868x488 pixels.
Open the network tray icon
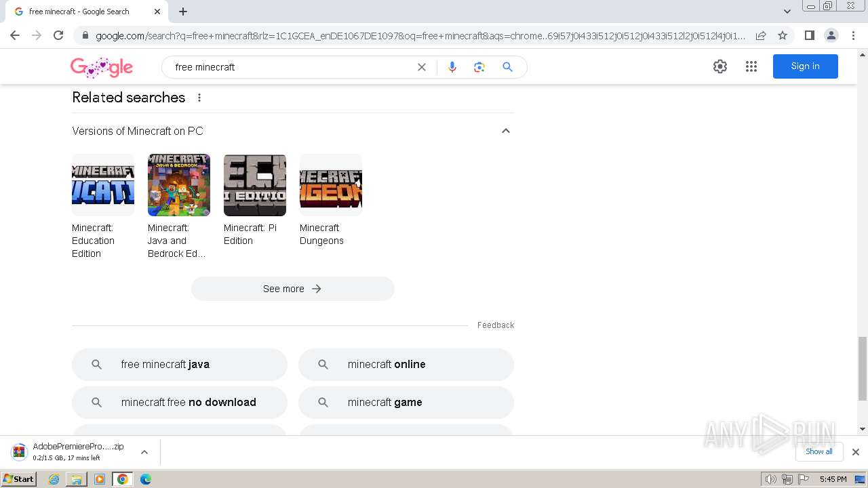(x=787, y=479)
